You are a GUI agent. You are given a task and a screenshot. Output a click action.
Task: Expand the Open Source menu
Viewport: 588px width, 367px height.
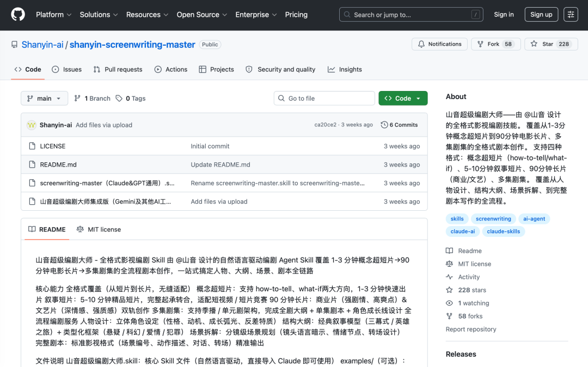201,15
